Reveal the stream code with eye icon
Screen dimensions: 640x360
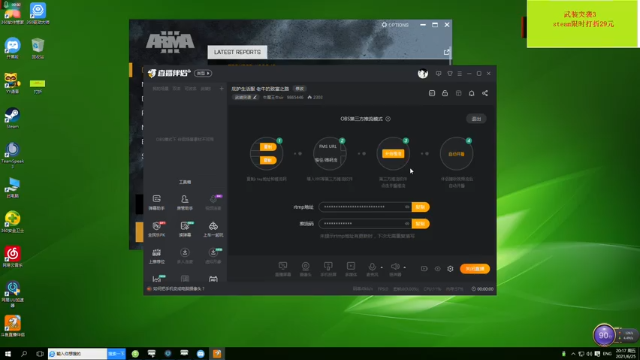tap(407, 224)
